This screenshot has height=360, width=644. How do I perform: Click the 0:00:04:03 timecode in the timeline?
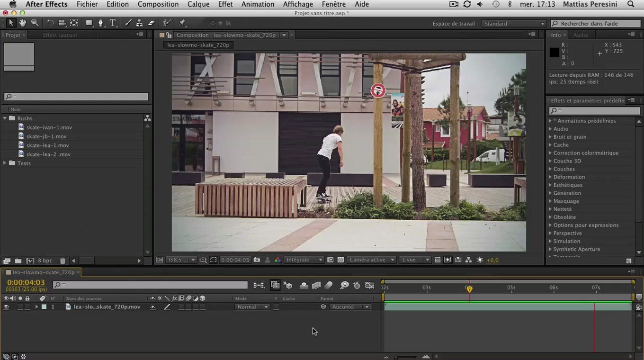pyautogui.click(x=26, y=283)
